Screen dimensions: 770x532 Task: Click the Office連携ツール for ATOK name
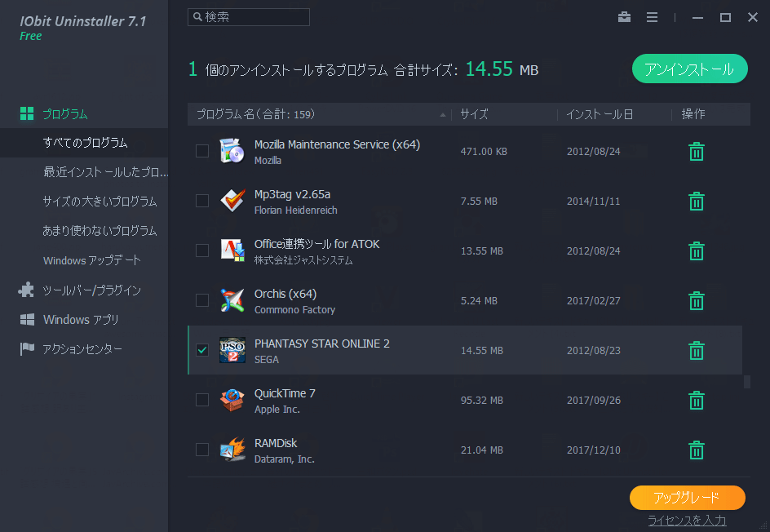click(x=316, y=244)
